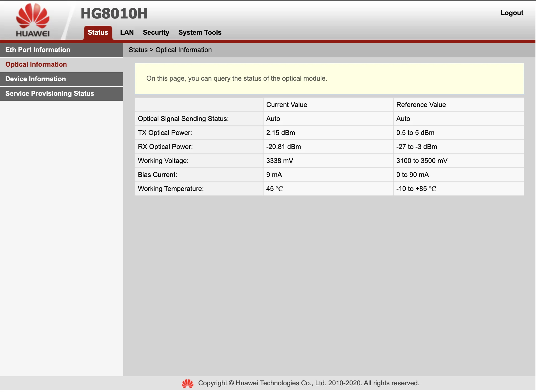
Task: Click the small Huawei logo in footer
Action: 187,383
